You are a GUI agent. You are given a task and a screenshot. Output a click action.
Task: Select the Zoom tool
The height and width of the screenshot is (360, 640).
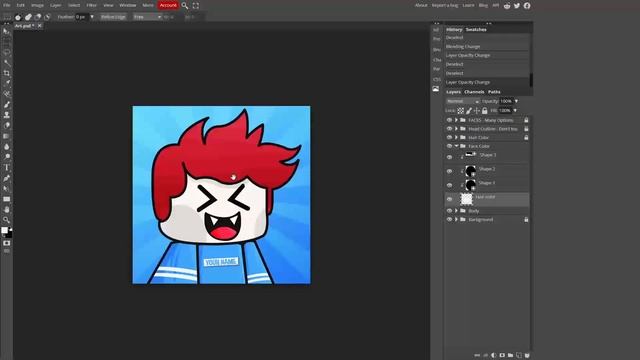pyautogui.click(x=6, y=220)
